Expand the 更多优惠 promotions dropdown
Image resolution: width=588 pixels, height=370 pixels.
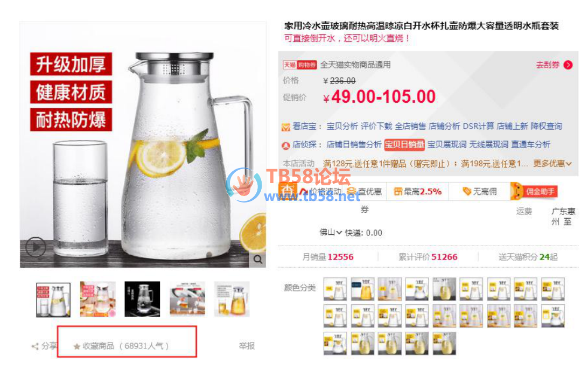tap(552, 164)
